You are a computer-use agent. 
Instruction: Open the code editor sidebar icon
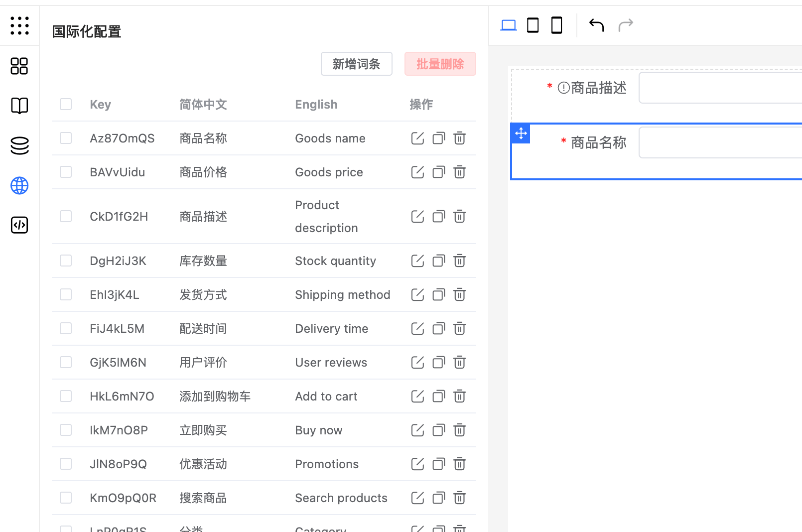(19, 225)
